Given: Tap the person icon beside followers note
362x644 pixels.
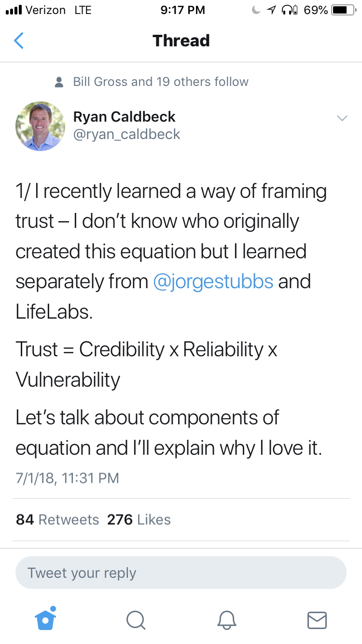Looking at the screenshot, I should pos(59,82).
